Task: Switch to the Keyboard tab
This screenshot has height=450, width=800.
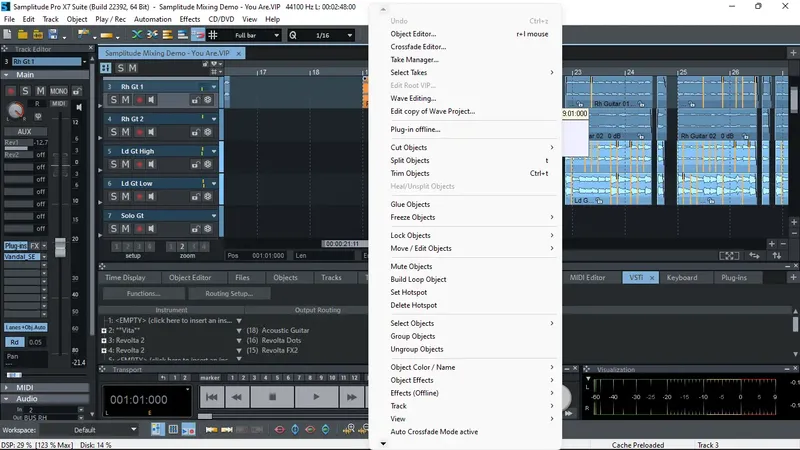Action: click(x=682, y=278)
